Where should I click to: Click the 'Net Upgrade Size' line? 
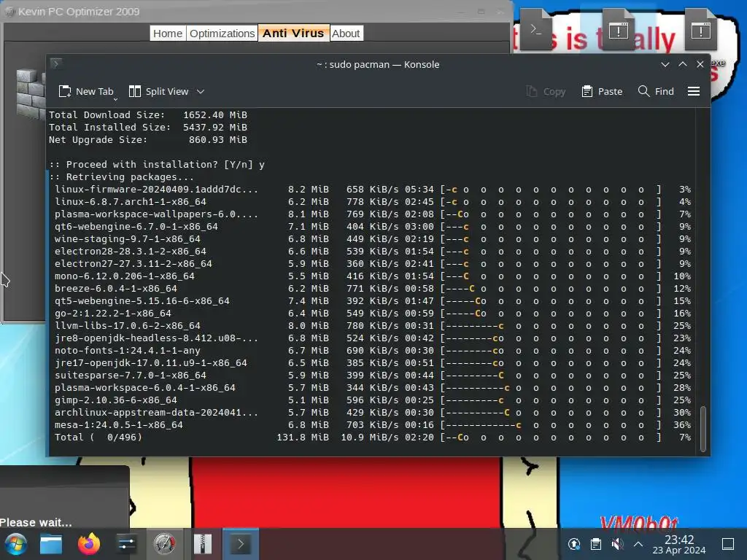click(x=148, y=140)
